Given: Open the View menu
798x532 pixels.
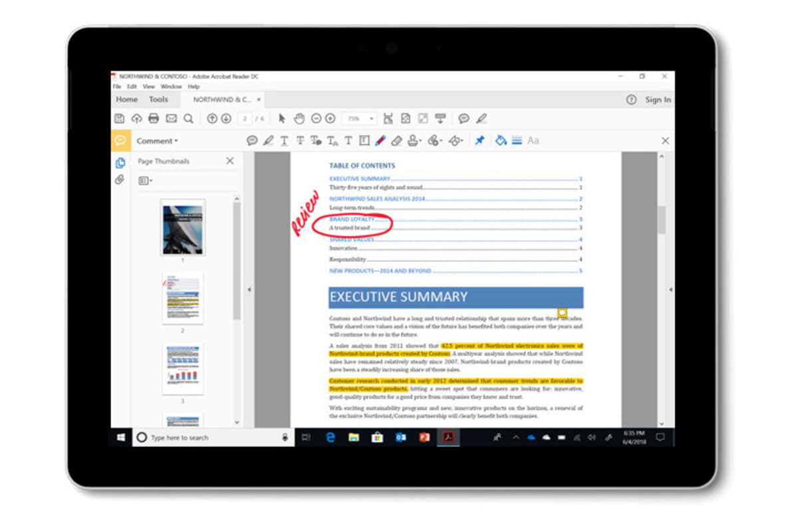Looking at the screenshot, I should click(x=148, y=86).
